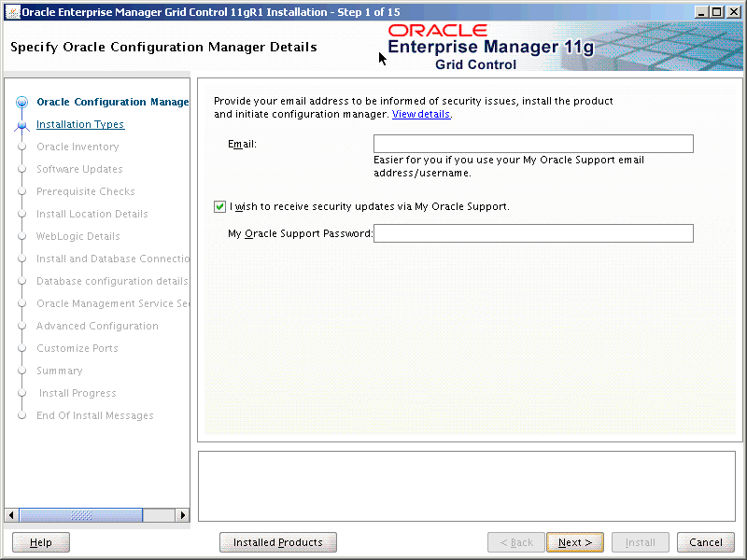Maximize the installer window

[x=716, y=12]
